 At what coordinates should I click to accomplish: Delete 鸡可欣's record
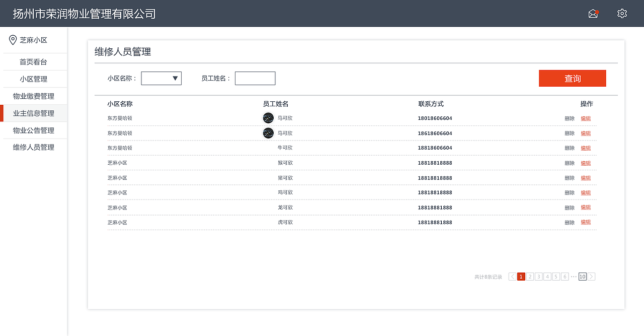570,192
